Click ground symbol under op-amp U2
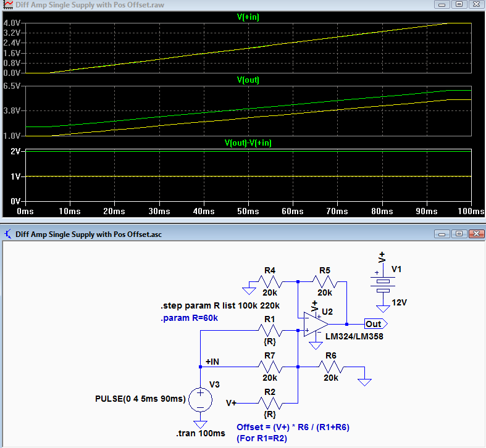486x448 pixels. pyautogui.click(x=316, y=346)
